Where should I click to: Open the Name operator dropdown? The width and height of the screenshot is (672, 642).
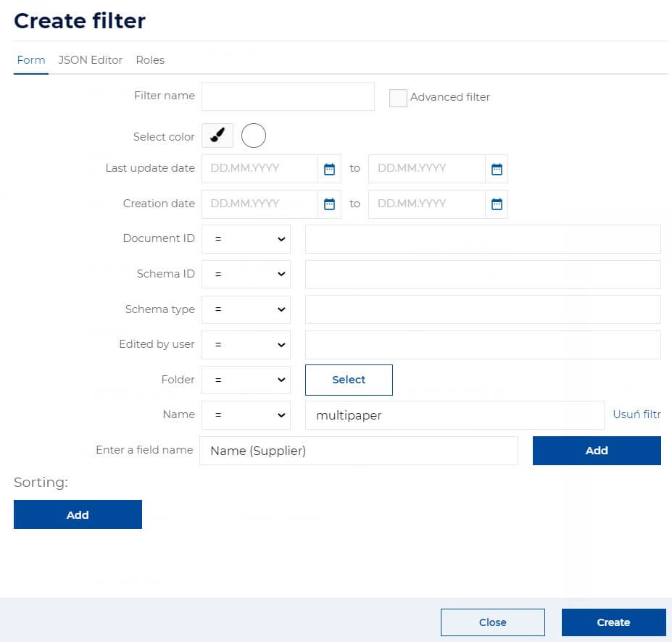click(246, 414)
